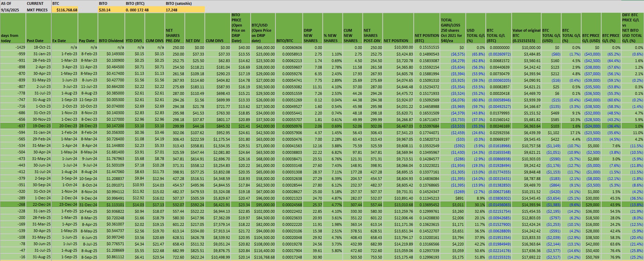Click the "DIFF BTC PRICE G/L" column header
The image size is (644, 261).
633,28
